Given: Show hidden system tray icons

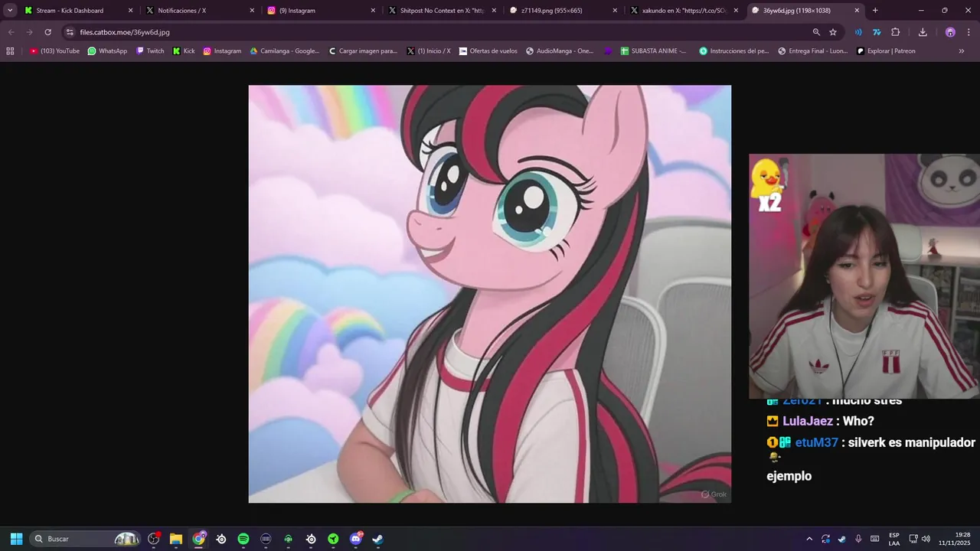Looking at the screenshot, I should point(809,539).
